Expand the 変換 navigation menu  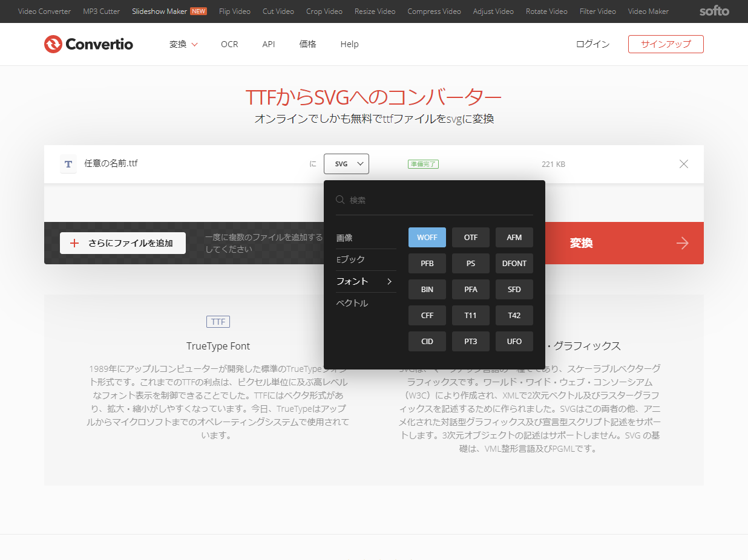click(183, 44)
